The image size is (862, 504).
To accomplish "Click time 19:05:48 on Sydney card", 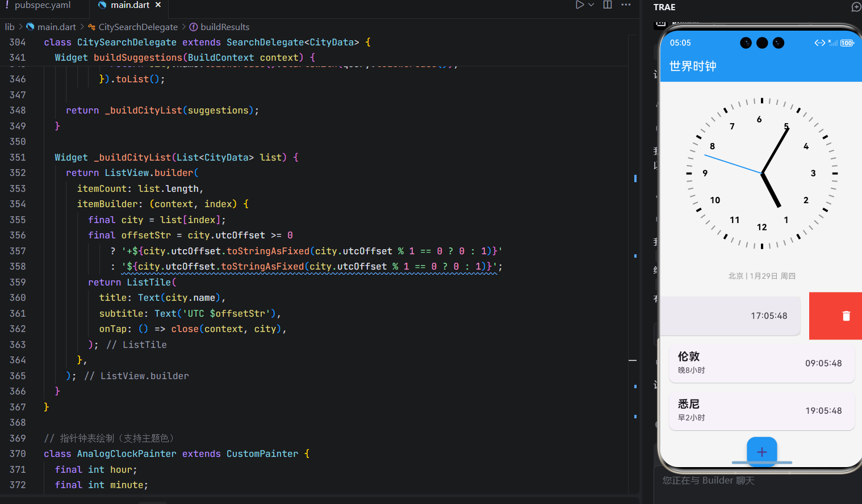I will (823, 411).
